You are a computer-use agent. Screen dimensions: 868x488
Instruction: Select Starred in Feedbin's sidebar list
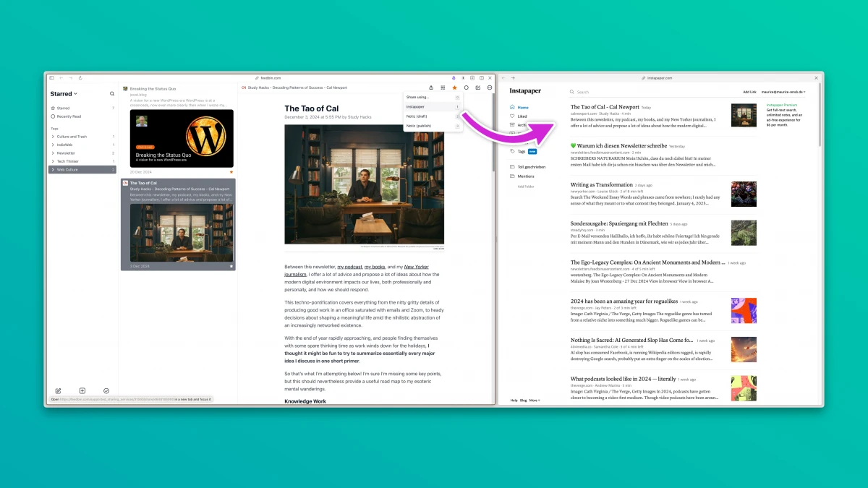click(82, 108)
